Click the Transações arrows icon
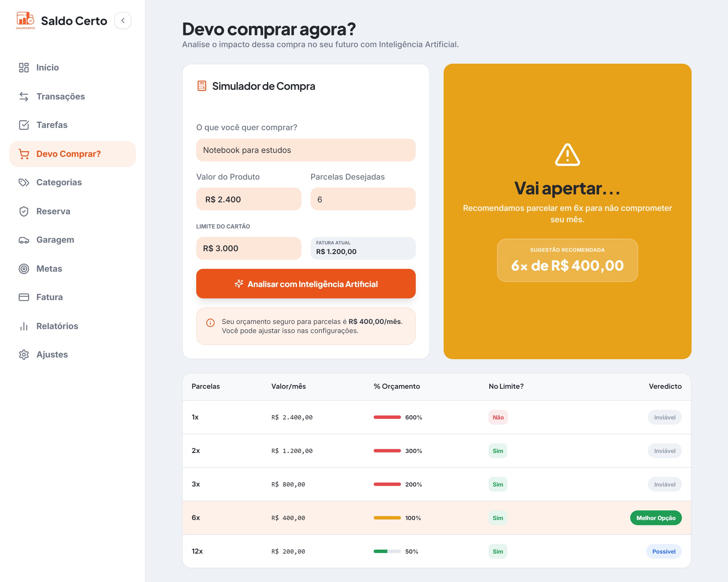The width and height of the screenshot is (728, 582). 24,97
